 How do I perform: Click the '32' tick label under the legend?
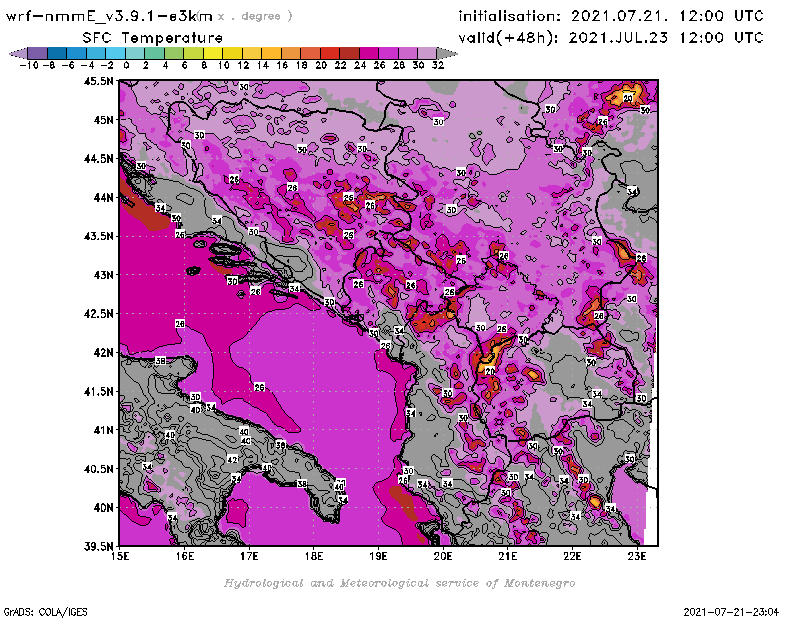click(x=438, y=65)
